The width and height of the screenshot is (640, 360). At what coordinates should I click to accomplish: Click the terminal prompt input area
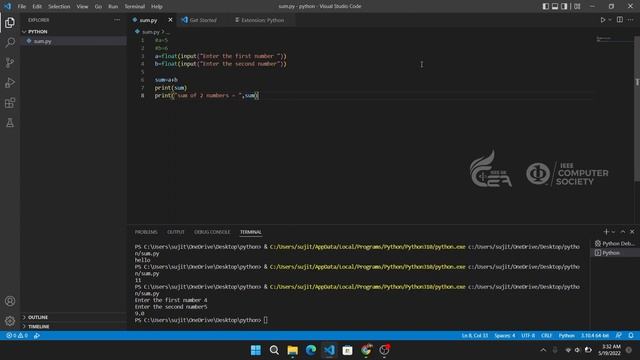click(266, 320)
